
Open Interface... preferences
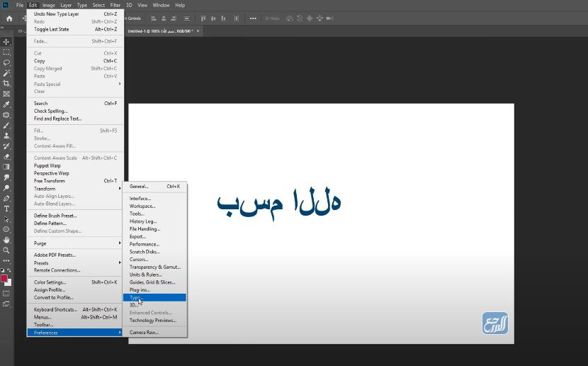pyautogui.click(x=154, y=198)
